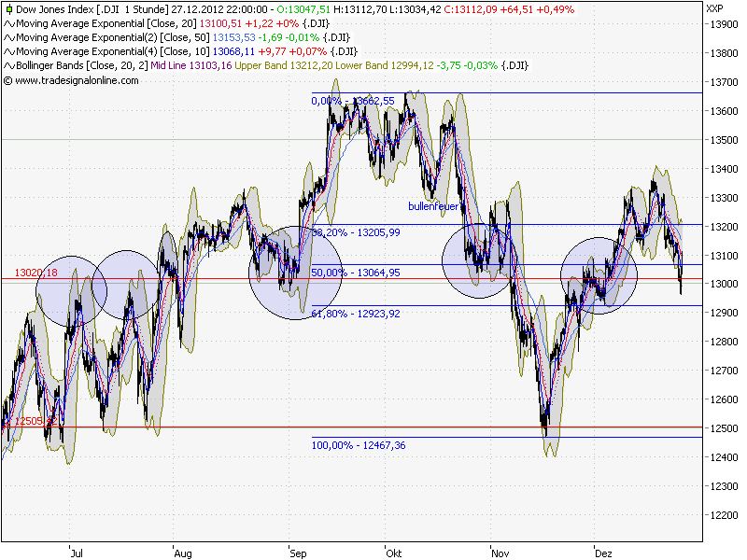
Task: Click the www.tradesignalonline.com copyright text
Action: (71, 80)
